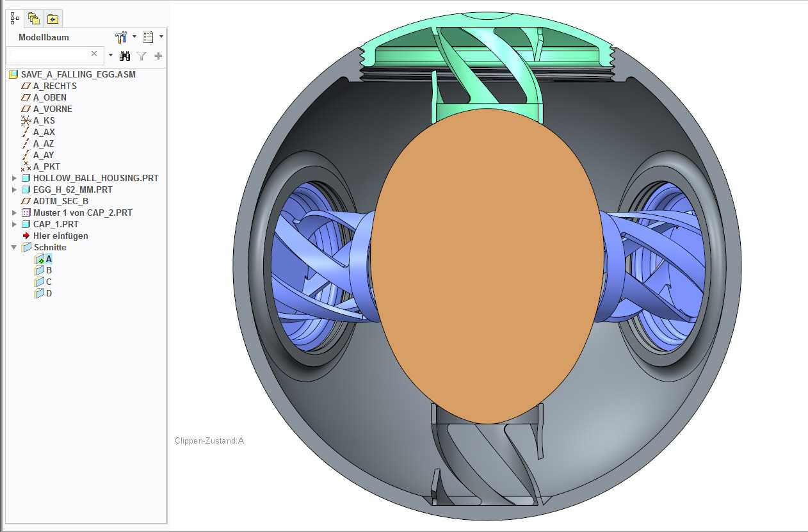Select cross-section C
Image resolution: width=808 pixels, height=532 pixels.
point(49,282)
